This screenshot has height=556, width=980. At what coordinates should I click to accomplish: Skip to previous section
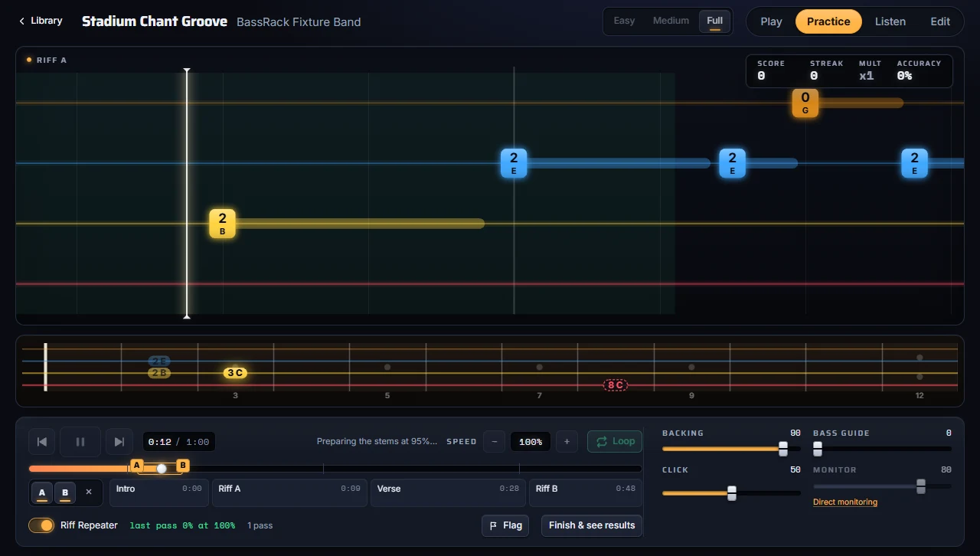[x=42, y=442]
